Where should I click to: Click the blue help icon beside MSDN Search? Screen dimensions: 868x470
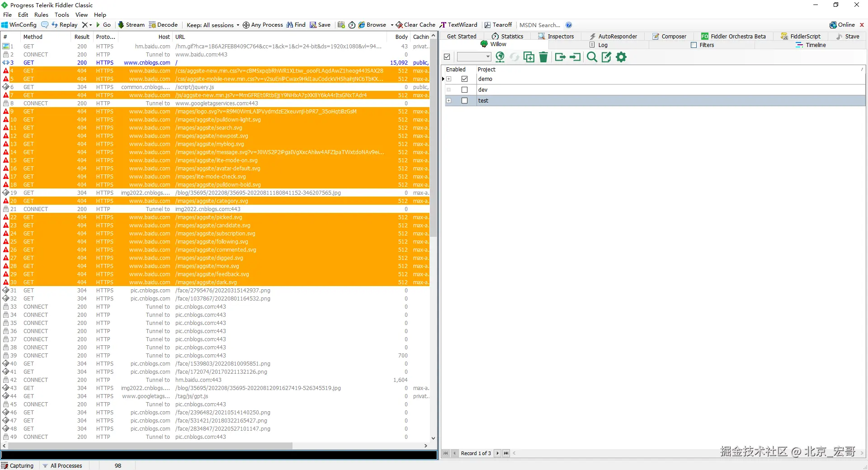coord(569,25)
